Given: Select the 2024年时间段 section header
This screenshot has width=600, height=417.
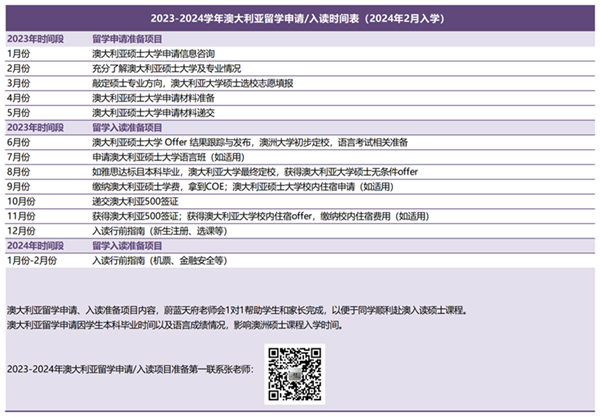Looking at the screenshot, I should [36, 245].
